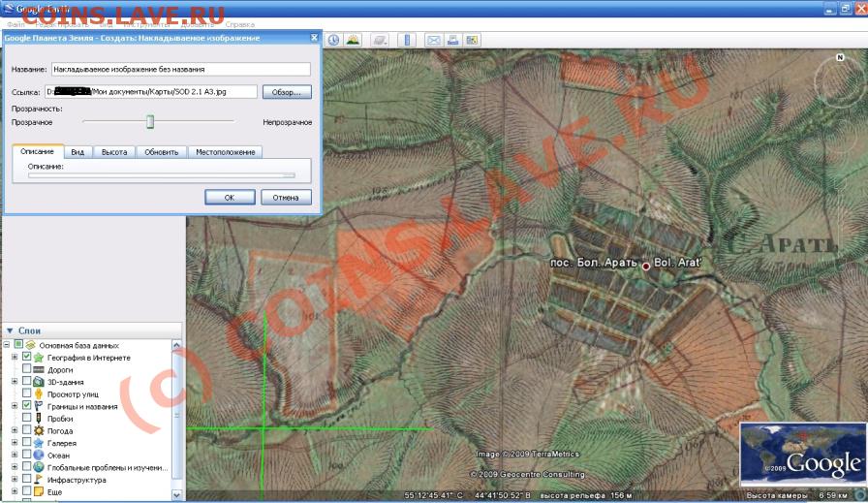Viewport: 868px width, 503px height.
Task: Click the flag icon for Границы и названия
Action: [x=38, y=406]
